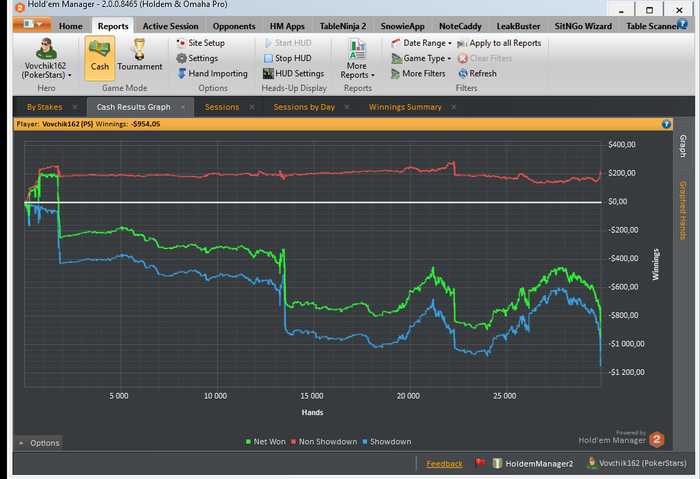Close the Cash Results Graph tab
The image size is (700, 479).
183,107
